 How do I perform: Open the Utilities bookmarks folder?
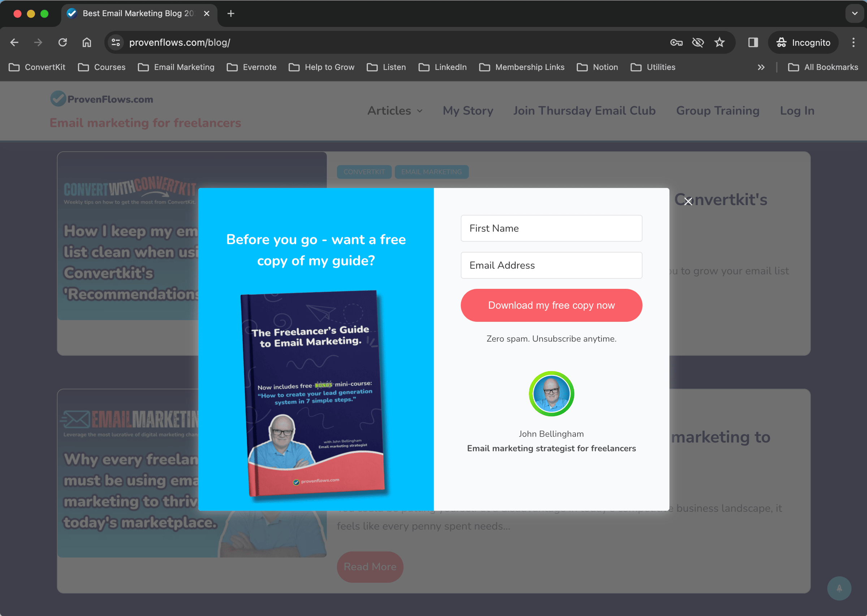coord(654,67)
